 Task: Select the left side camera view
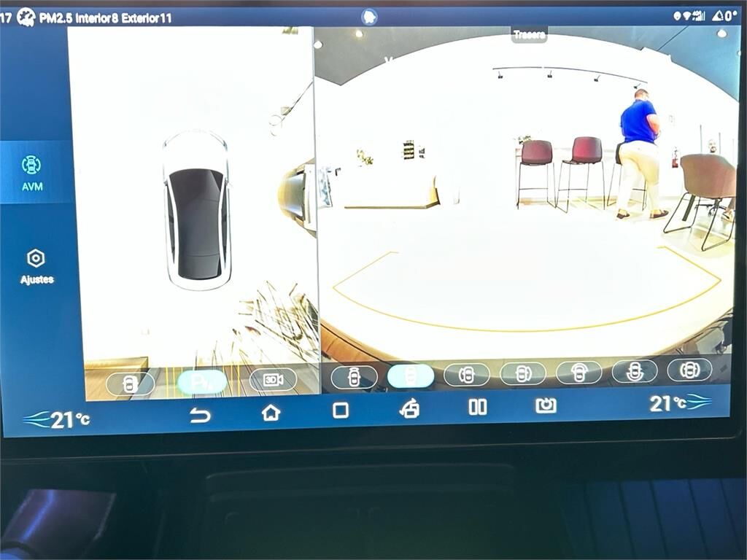point(467,375)
